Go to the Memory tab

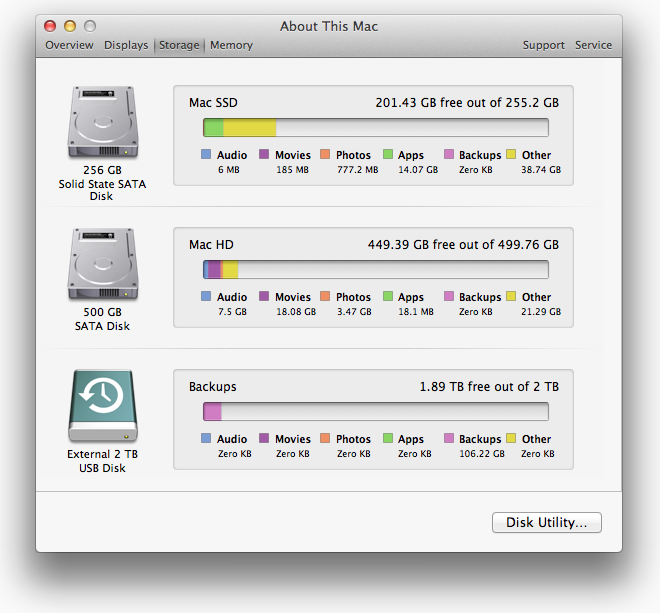point(231,45)
